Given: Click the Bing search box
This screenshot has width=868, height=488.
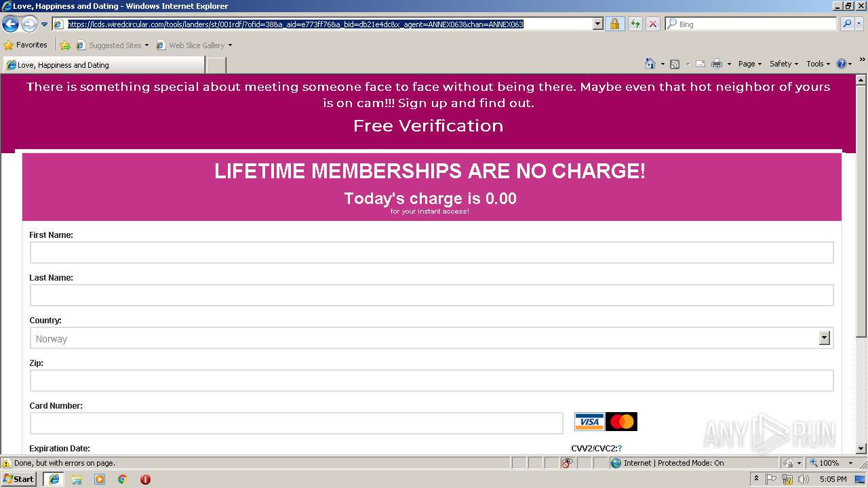Looking at the screenshot, I should click(751, 24).
